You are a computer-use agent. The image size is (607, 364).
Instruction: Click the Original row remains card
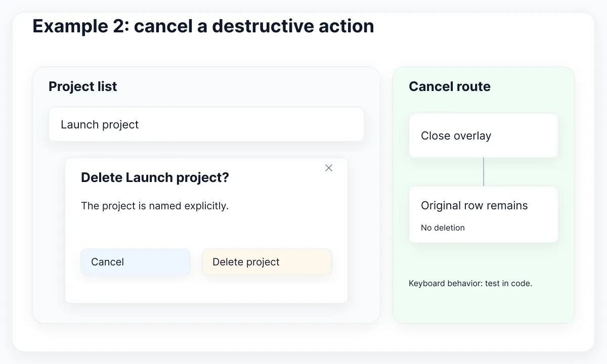click(x=484, y=214)
